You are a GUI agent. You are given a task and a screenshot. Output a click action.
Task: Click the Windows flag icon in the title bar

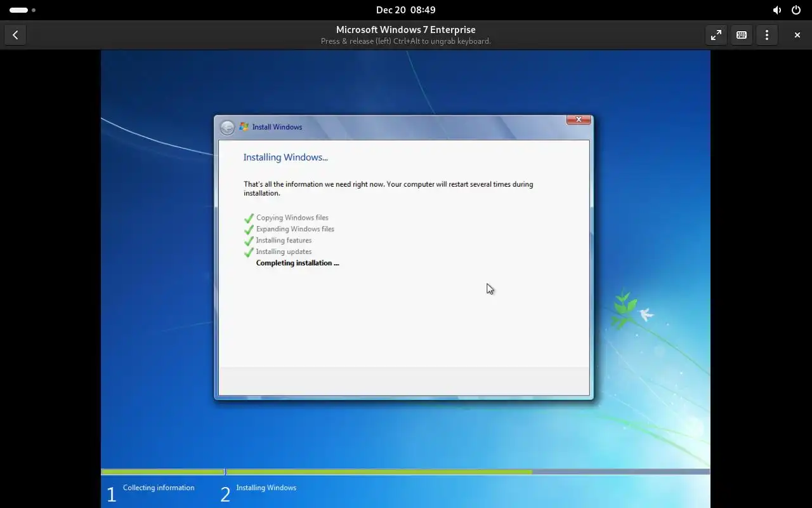244,127
